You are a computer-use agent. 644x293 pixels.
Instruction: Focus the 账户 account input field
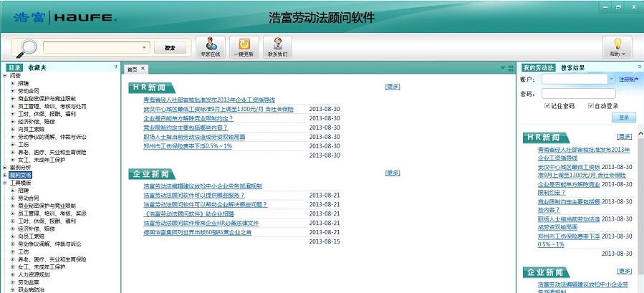point(575,79)
